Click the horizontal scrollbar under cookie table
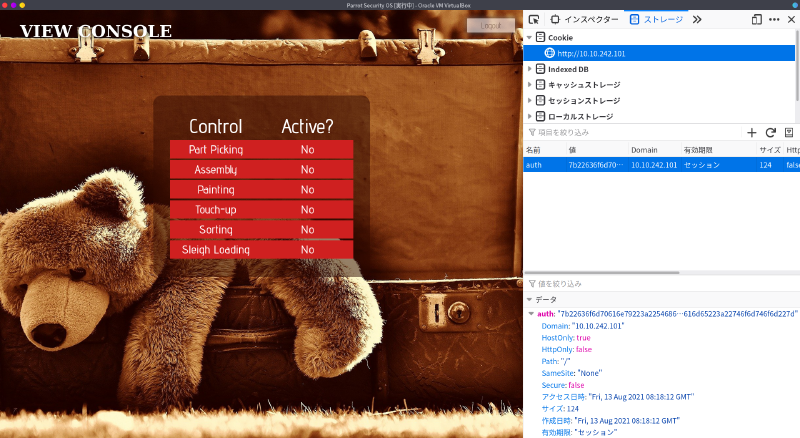Screen dimensions: 800x438 602,273
